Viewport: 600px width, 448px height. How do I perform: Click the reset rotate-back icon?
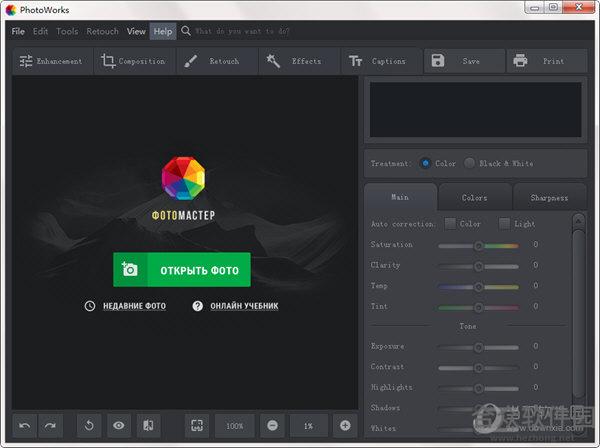tap(89, 425)
